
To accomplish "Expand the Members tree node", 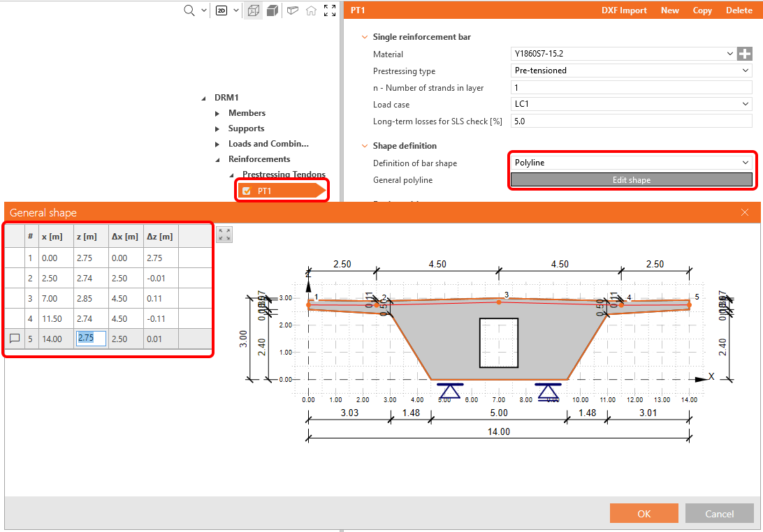I will click(218, 113).
